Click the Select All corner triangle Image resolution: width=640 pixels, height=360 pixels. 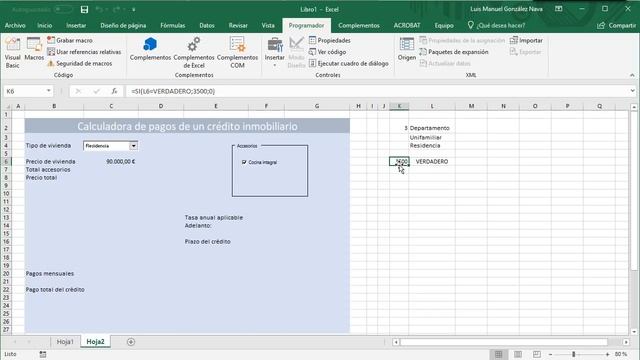[7, 106]
